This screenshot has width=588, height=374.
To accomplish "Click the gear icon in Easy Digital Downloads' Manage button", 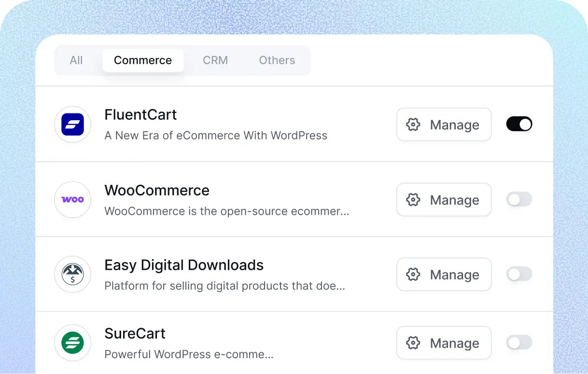I will [x=413, y=275].
